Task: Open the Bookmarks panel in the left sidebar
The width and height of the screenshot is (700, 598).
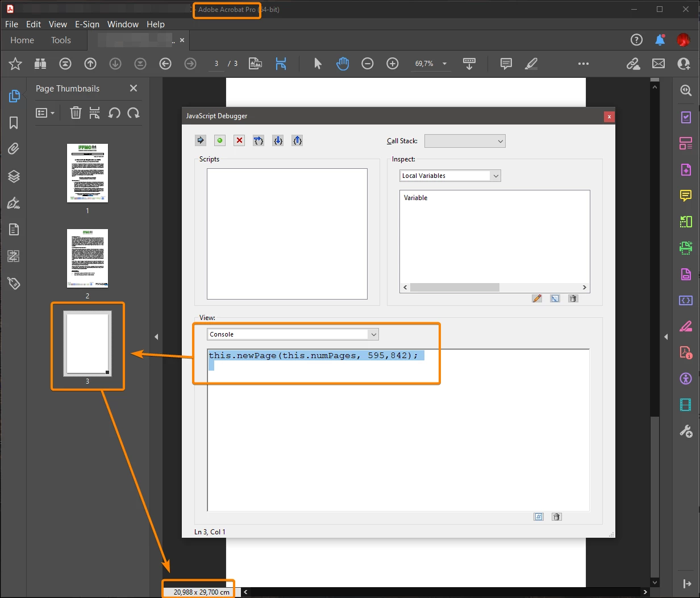Action: click(x=14, y=123)
